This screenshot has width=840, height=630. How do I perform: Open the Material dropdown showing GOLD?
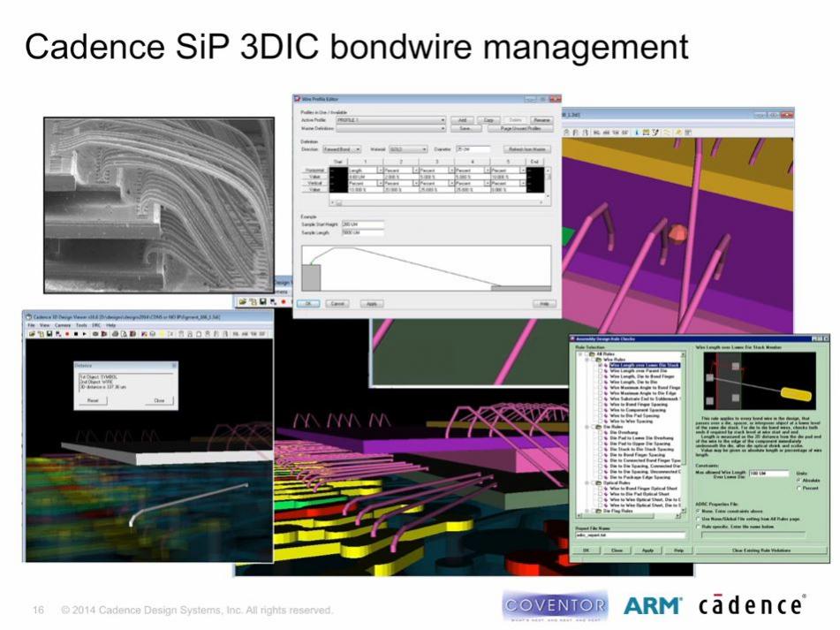(x=408, y=149)
